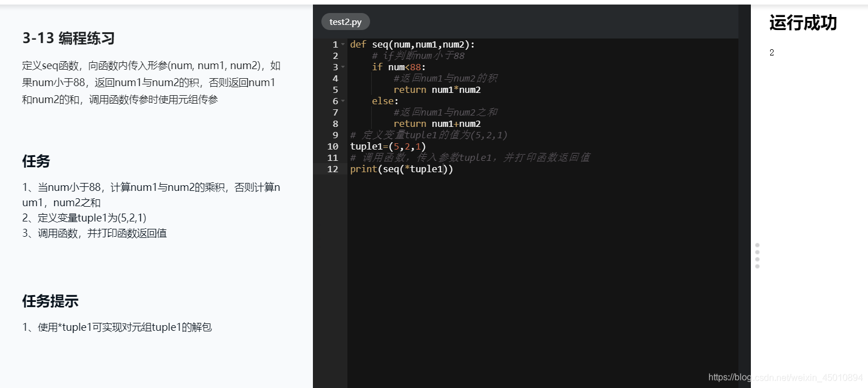Viewport: 868px width, 388px height.
Task: Click the comment '#返回num1与num2的积'
Action: (445, 78)
